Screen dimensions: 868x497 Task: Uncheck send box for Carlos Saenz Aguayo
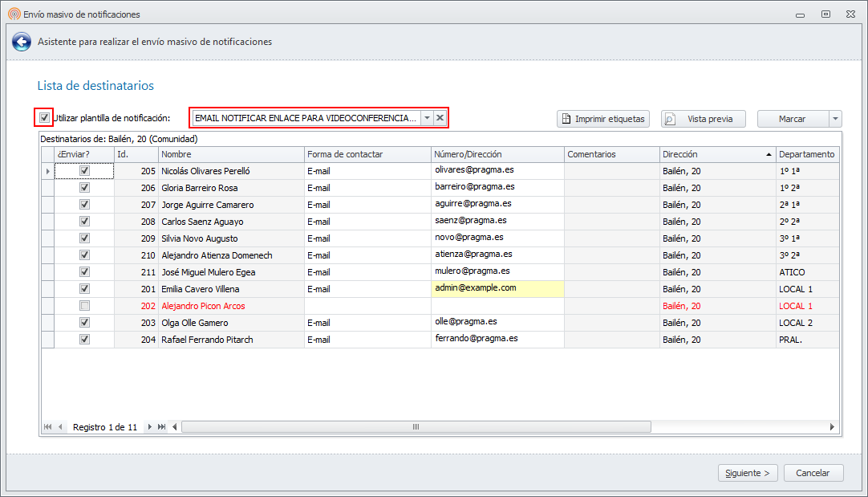(84, 221)
